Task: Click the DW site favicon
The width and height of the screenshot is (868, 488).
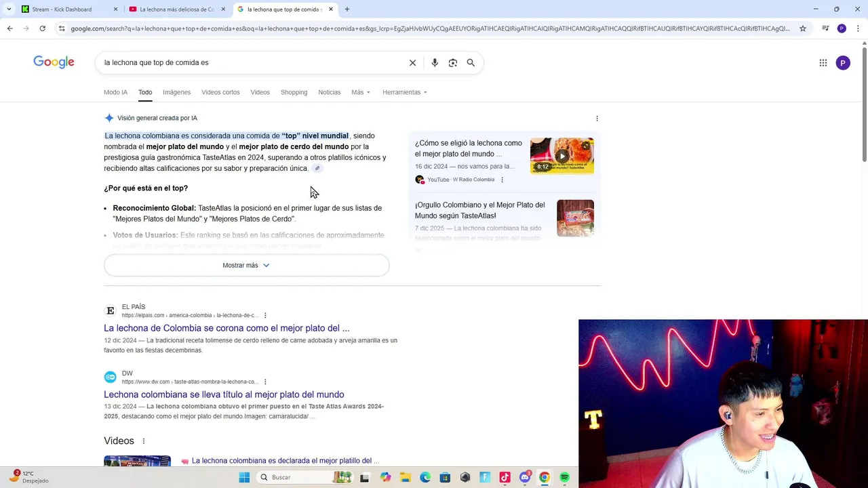Action: pyautogui.click(x=110, y=377)
